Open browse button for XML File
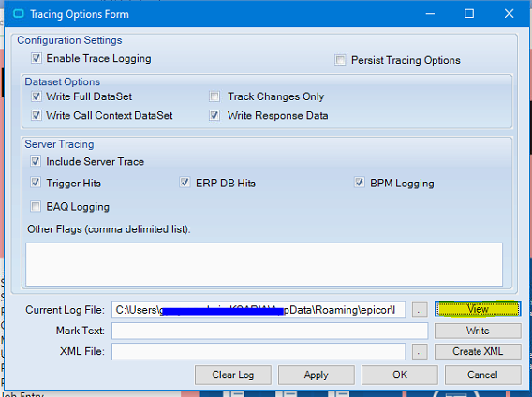The image size is (532, 397). pos(420,351)
